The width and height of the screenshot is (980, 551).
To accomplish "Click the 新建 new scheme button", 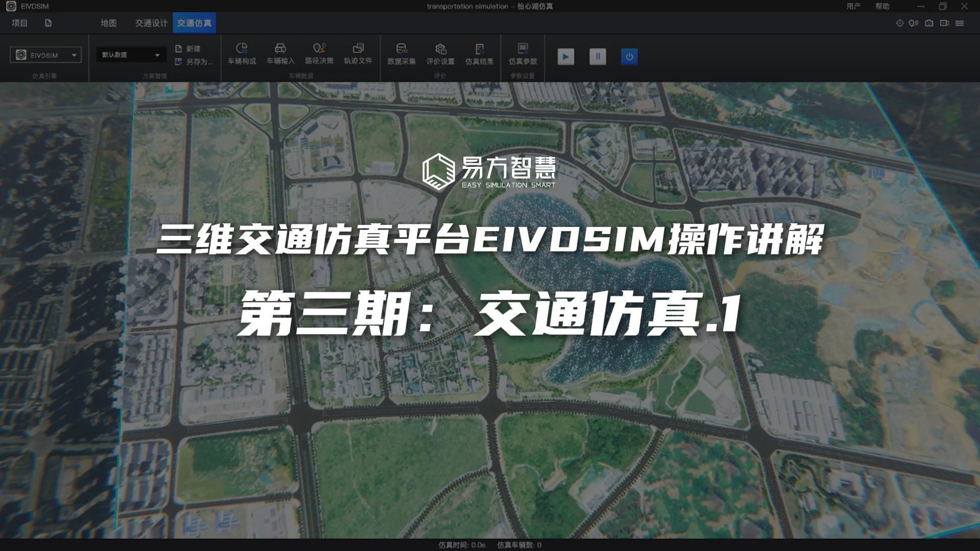I will coord(188,48).
